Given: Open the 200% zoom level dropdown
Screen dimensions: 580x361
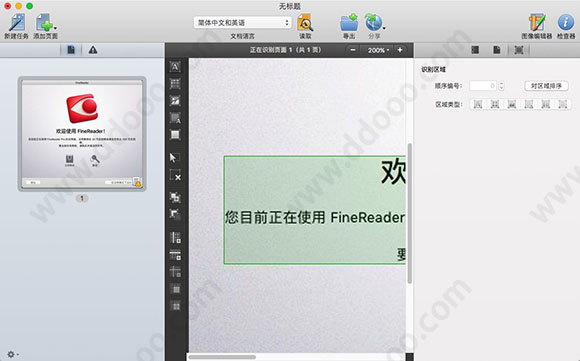Looking at the screenshot, I should click(378, 50).
